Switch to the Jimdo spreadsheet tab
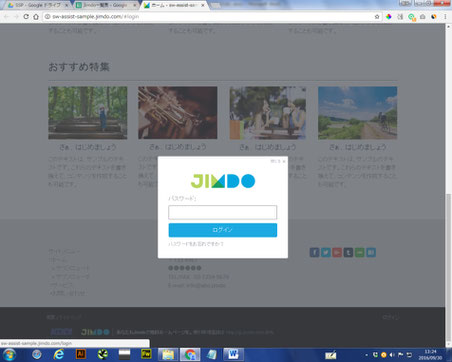Viewport: 452px width, 362px height. [106, 5]
